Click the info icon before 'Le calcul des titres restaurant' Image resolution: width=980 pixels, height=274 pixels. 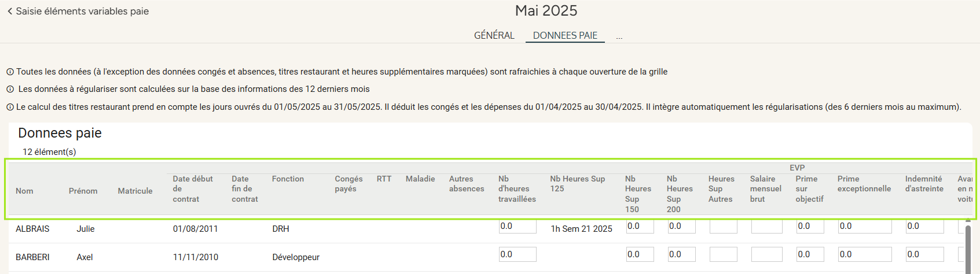pos(10,108)
